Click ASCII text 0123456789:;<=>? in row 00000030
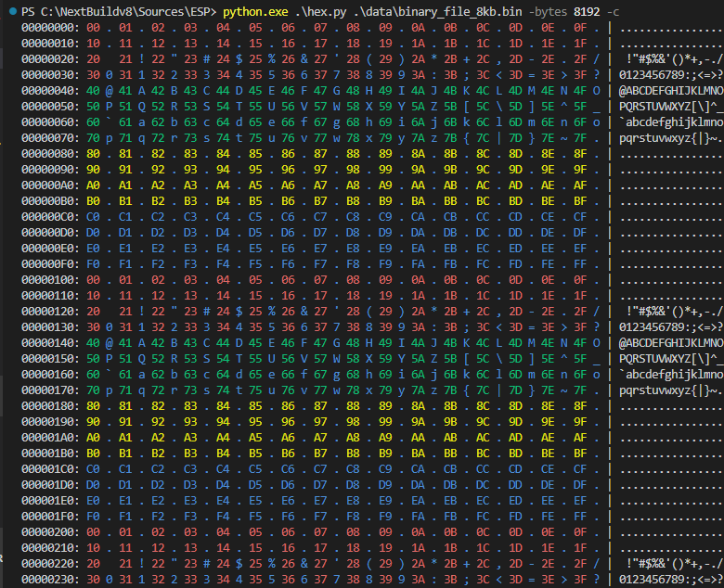Screen dimensions: 724x588 click(x=671, y=75)
